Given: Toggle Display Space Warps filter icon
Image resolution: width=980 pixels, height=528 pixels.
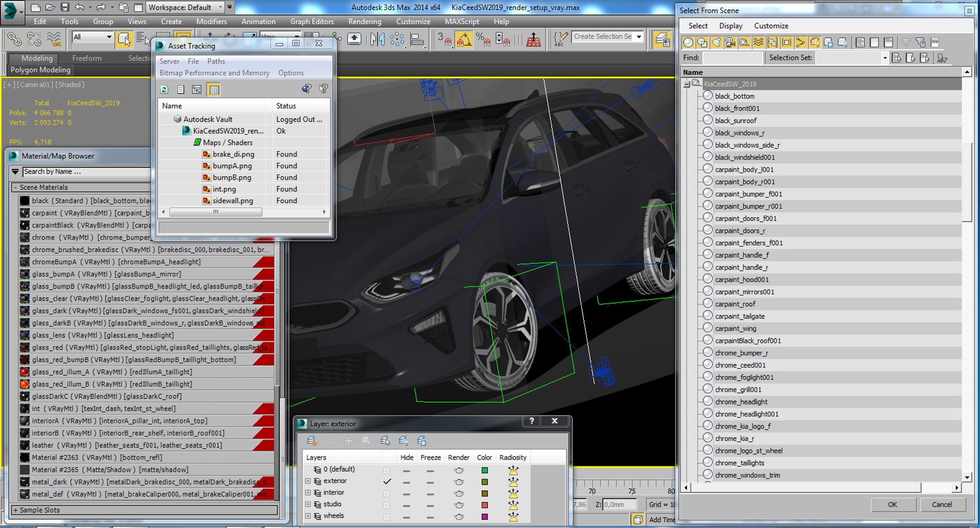Looking at the screenshot, I should (758, 42).
